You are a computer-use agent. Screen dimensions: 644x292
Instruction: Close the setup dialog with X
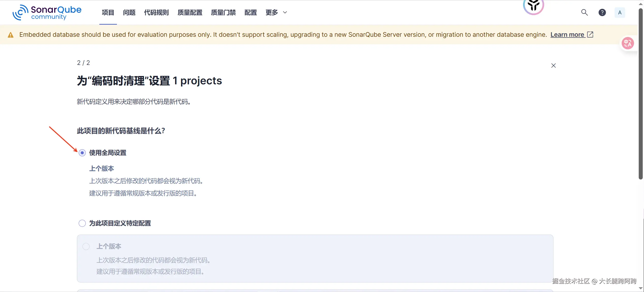553,65
